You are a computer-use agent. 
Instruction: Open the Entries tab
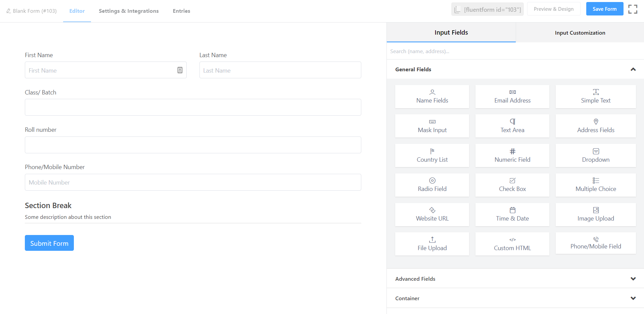(181, 11)
